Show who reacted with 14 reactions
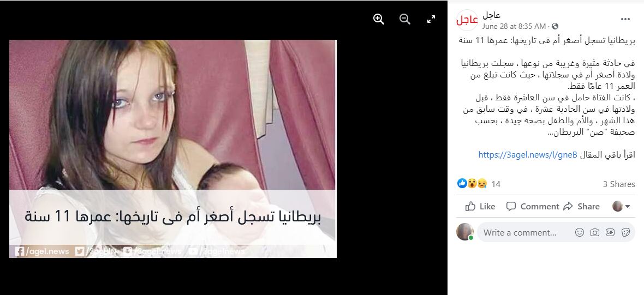644x295 pixels. (x=479, y=184)
